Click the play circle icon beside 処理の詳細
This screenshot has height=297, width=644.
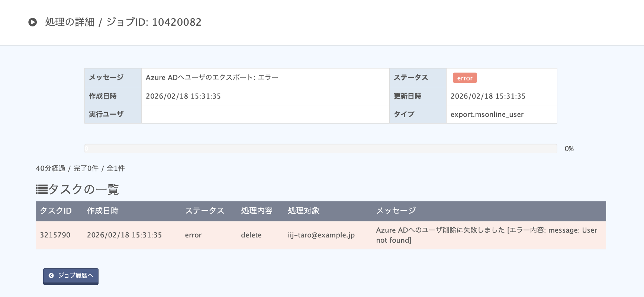point(33,22)
